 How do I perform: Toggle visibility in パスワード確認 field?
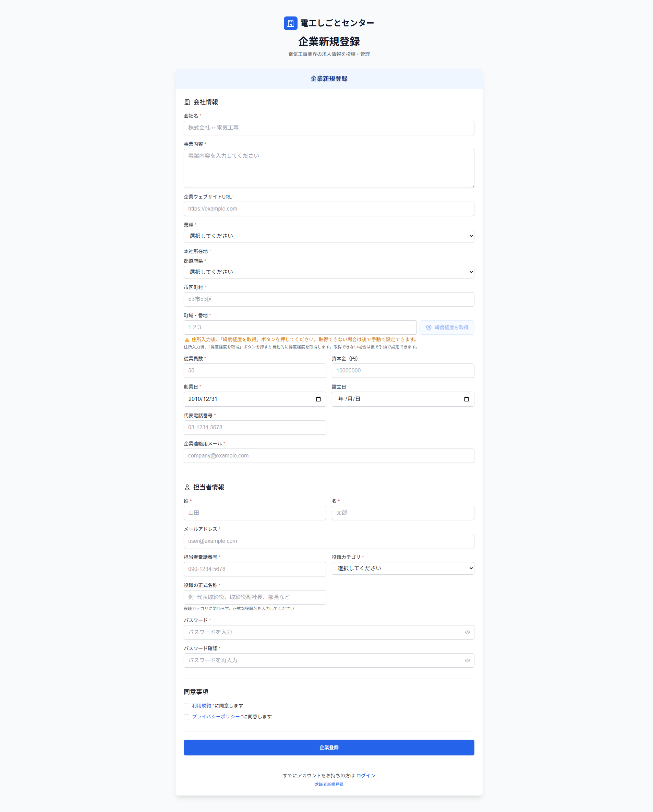point(467,660)
